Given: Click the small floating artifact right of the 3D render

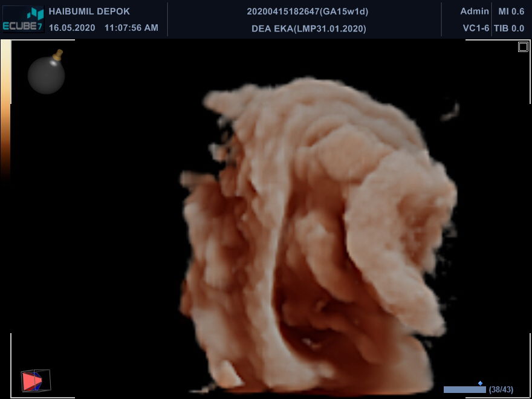Looking at the screenshot, I should [x=450, y=112].
